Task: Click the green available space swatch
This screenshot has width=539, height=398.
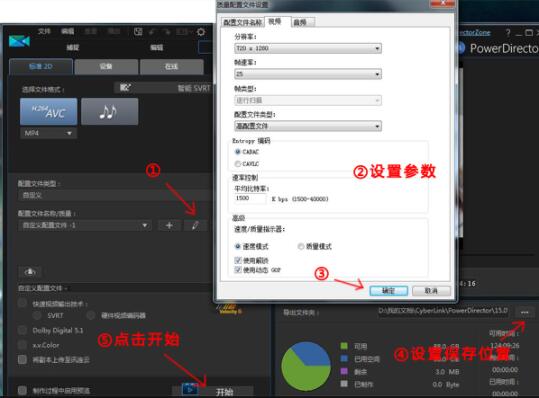Action: [x=344, y=346]
